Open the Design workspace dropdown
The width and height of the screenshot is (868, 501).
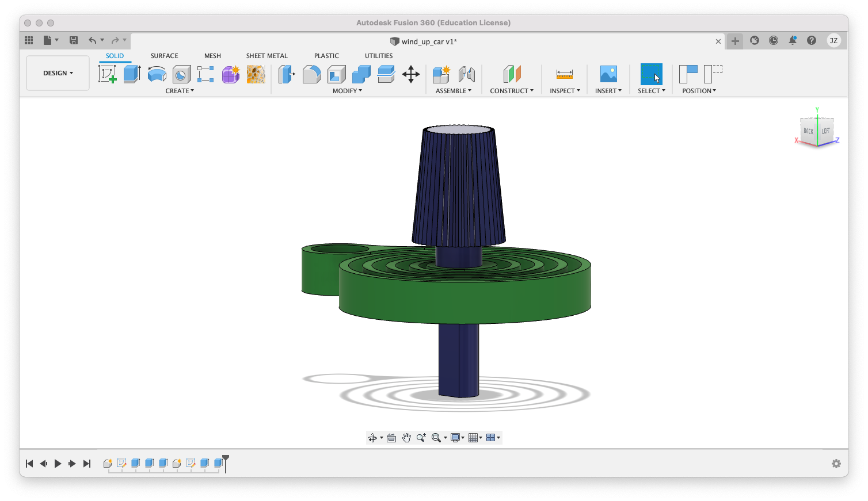tap(58, 73)
